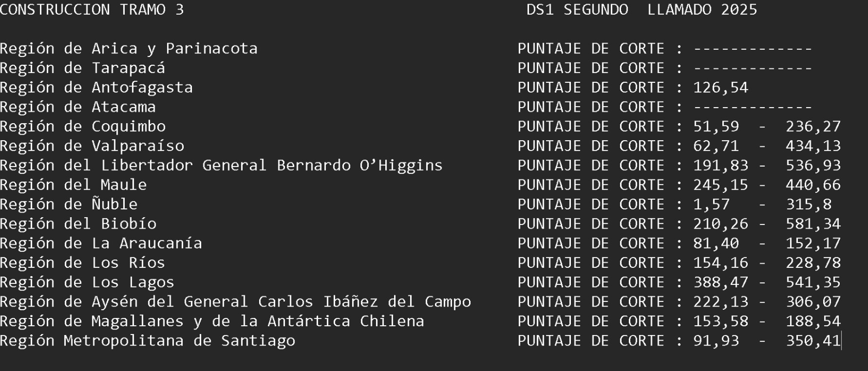Click the Maule value 440,66
868x371 pixels.
coord(813,185)
